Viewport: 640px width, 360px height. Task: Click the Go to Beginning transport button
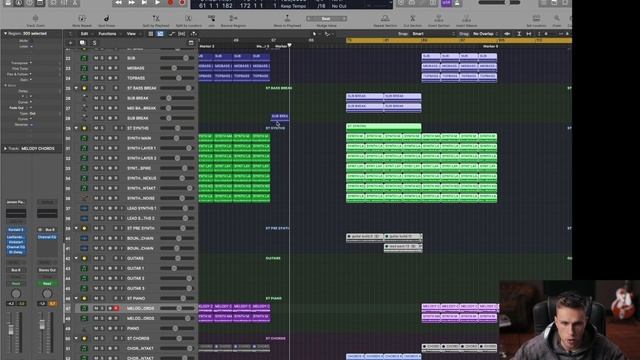pyautogui.click(x=144, y=2)
